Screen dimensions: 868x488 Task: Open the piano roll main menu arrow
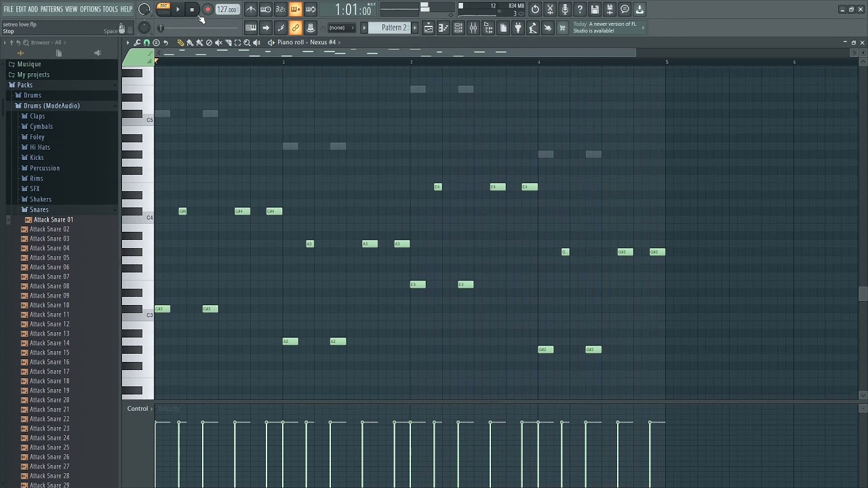click(127, 42)
